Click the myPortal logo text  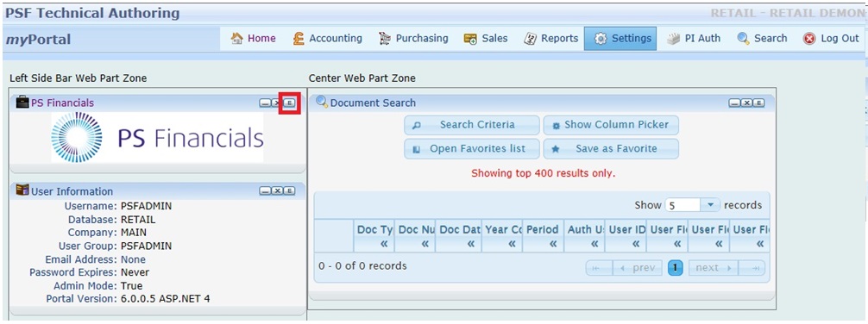click(x=38, y=40)
